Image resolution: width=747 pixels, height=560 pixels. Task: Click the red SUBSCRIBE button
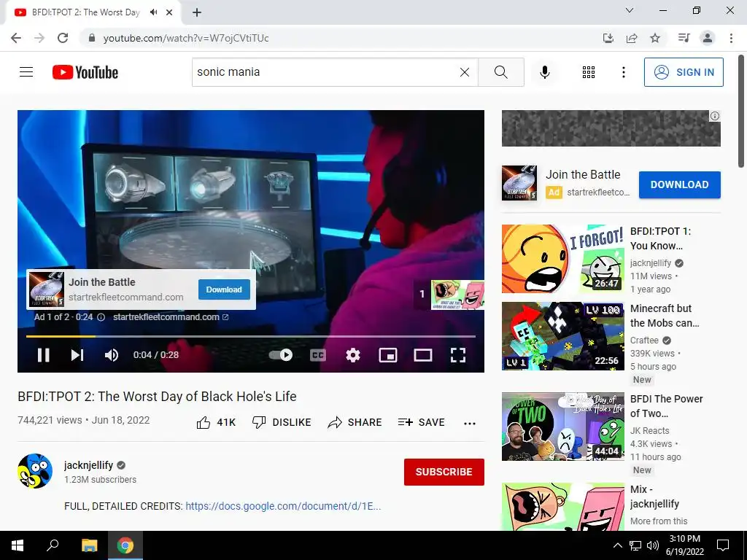(444, 472)
